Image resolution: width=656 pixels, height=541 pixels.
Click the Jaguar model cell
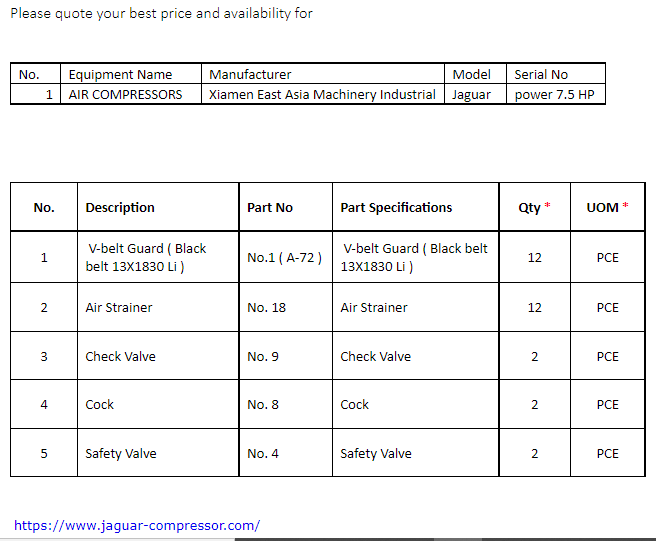[475, 94]
